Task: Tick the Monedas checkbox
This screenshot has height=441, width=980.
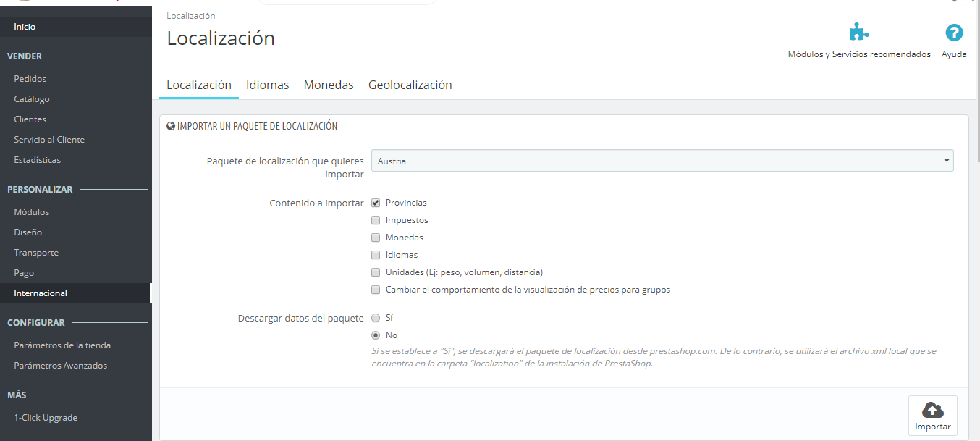Action: [x=376, y=238]
